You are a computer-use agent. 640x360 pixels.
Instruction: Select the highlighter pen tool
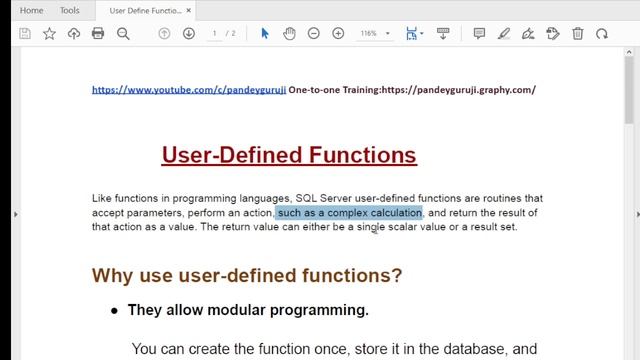click(x=504, y=33)
